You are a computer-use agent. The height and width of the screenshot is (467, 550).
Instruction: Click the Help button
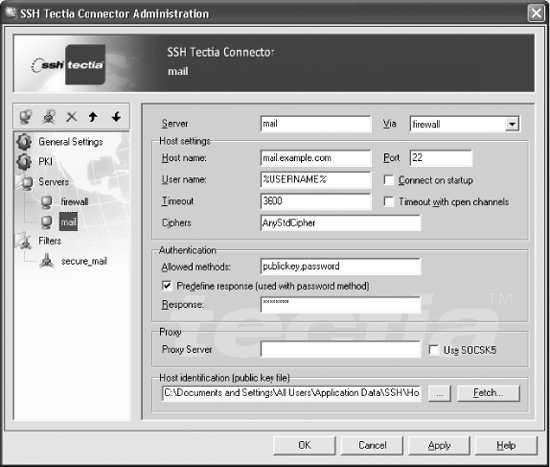coord(506,446)
